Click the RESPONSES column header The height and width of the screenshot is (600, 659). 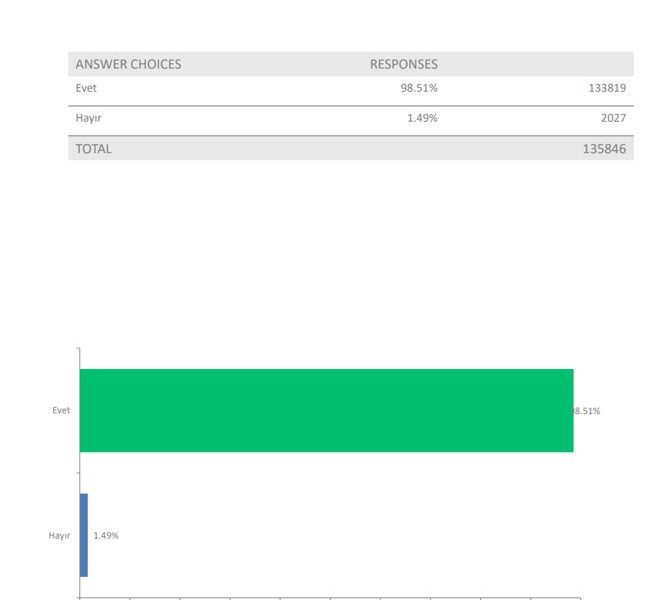[404, 64]
